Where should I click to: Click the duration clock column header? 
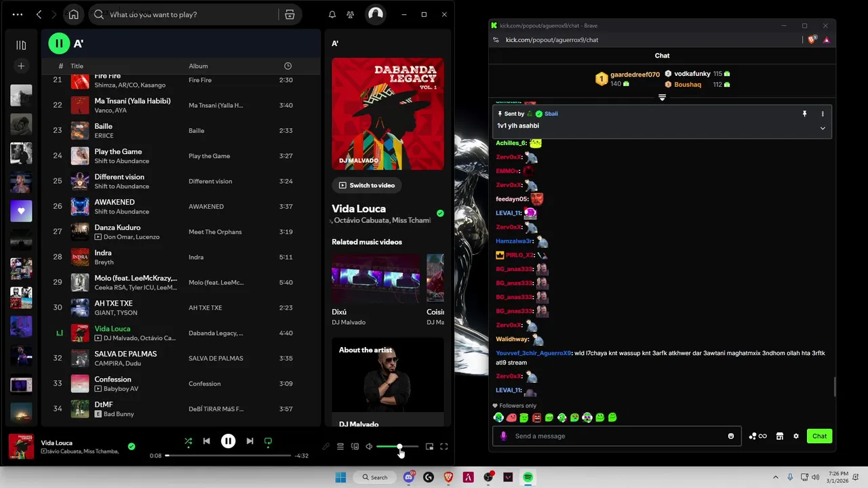tap(288, 66)
